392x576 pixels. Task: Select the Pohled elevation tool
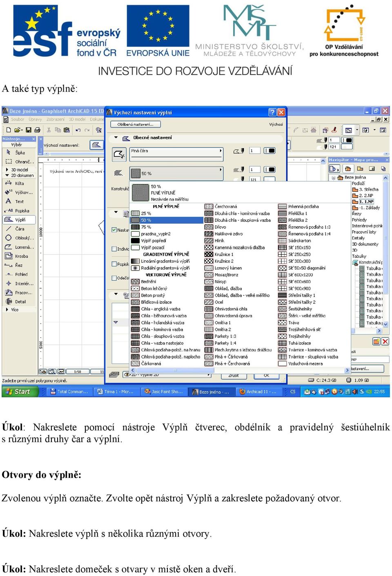[x=19, y=275]
